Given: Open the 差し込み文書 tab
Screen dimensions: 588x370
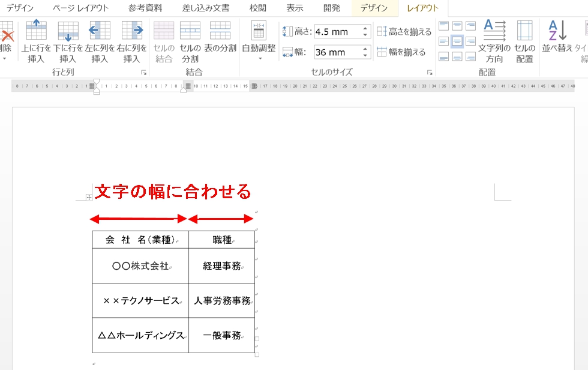Looking at the screenshot, I should tap(205, 8).
